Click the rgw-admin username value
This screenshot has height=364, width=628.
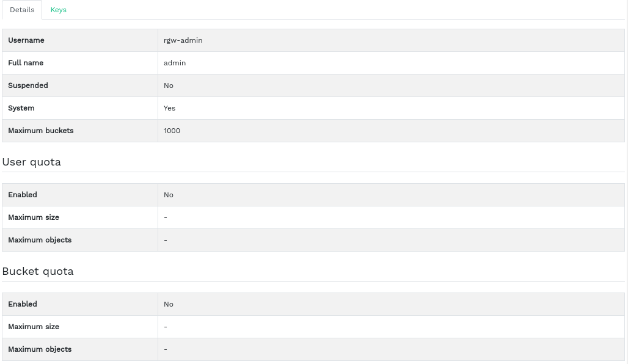pos(183,40)
